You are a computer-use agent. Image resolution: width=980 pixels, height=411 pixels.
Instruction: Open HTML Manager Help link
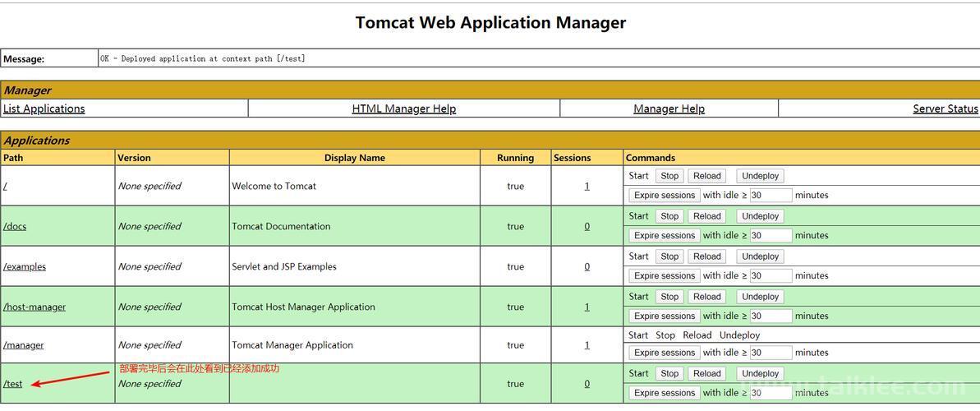(404, 109)
